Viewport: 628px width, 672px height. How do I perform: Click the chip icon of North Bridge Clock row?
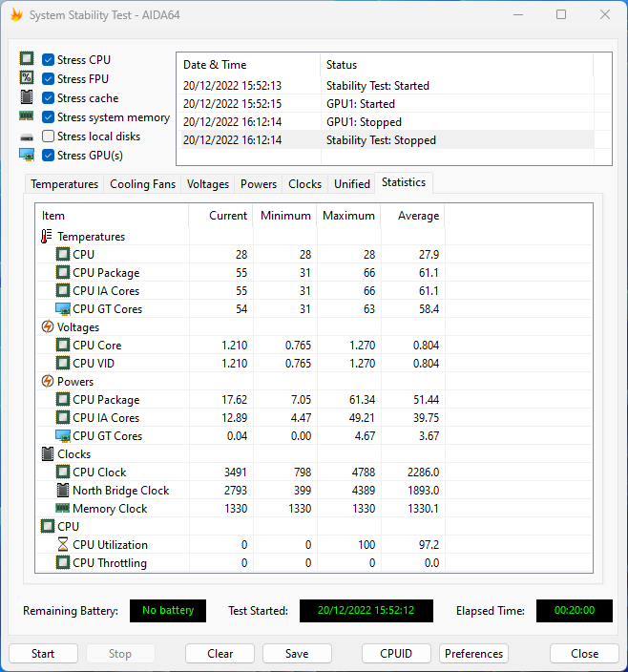coord(63,490)
